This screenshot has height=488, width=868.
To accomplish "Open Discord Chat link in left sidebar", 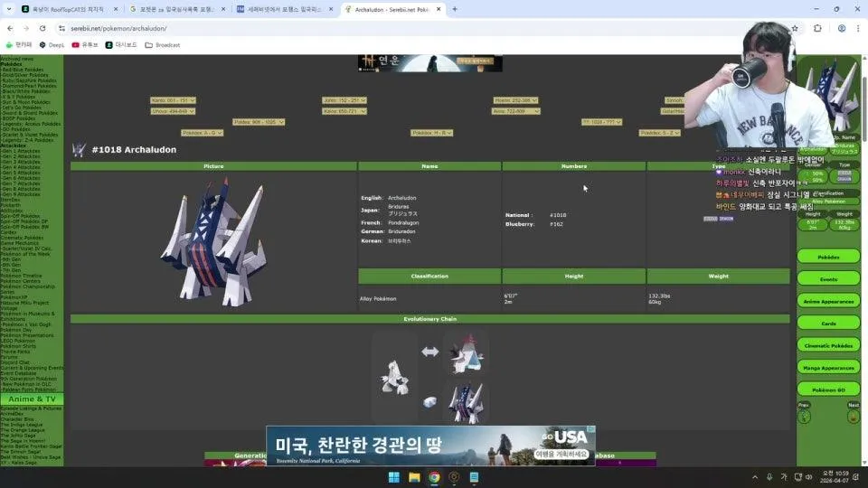I will pos(15,362).
